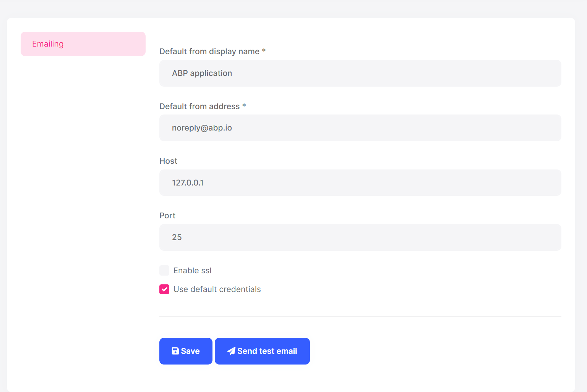Click the Port field label
Image resolution: width=587 pixels, height=392 pixels.
tap(167, 215)
